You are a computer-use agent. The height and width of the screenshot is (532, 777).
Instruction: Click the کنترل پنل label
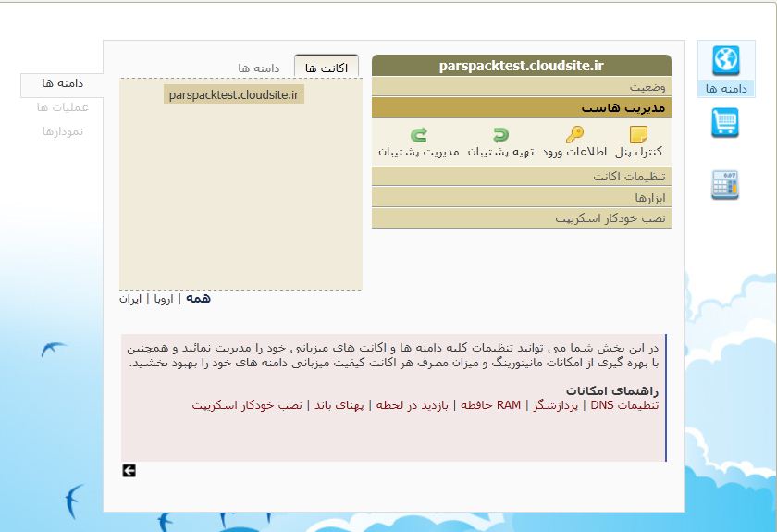[638, 152]
